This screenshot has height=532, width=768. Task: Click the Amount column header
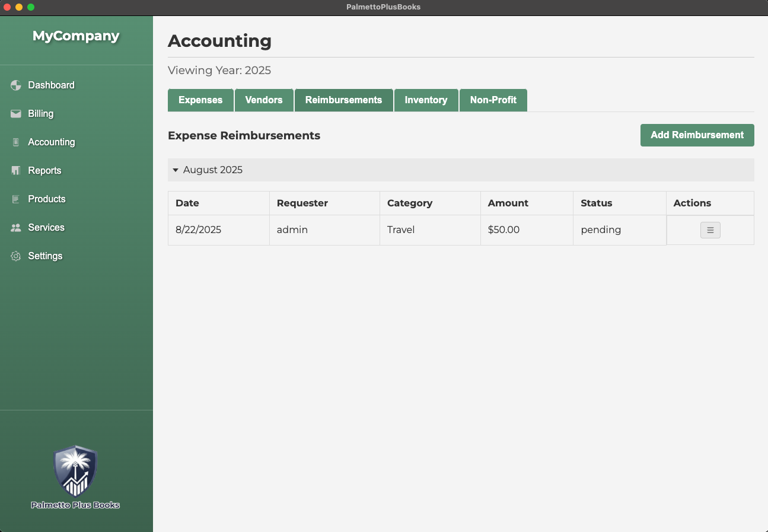pyautogui.click(x=508, y=203)
